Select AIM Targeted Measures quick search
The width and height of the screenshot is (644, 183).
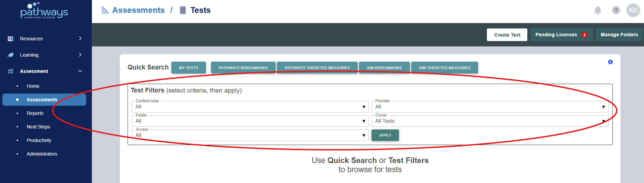pos(444,68)
